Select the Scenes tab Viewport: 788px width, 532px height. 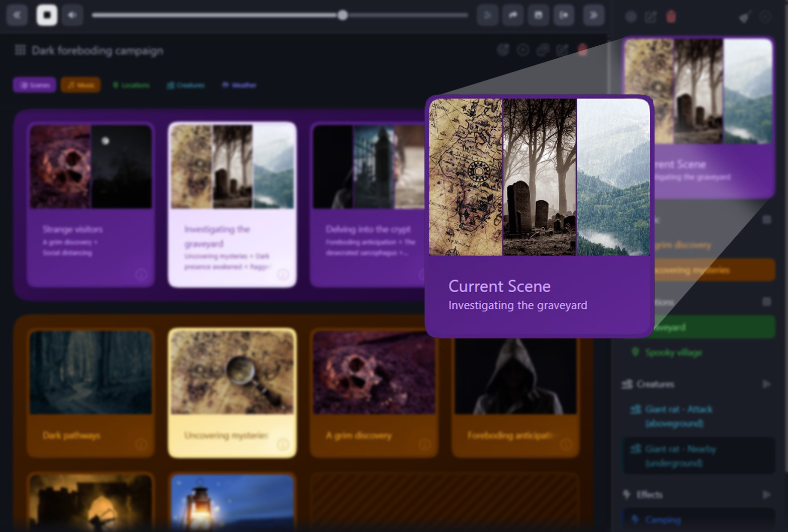(34, 85)
